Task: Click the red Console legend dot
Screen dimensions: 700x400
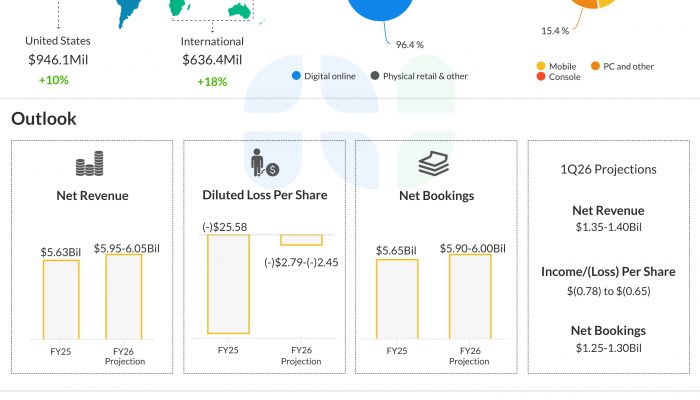Action: pos(541,77)
